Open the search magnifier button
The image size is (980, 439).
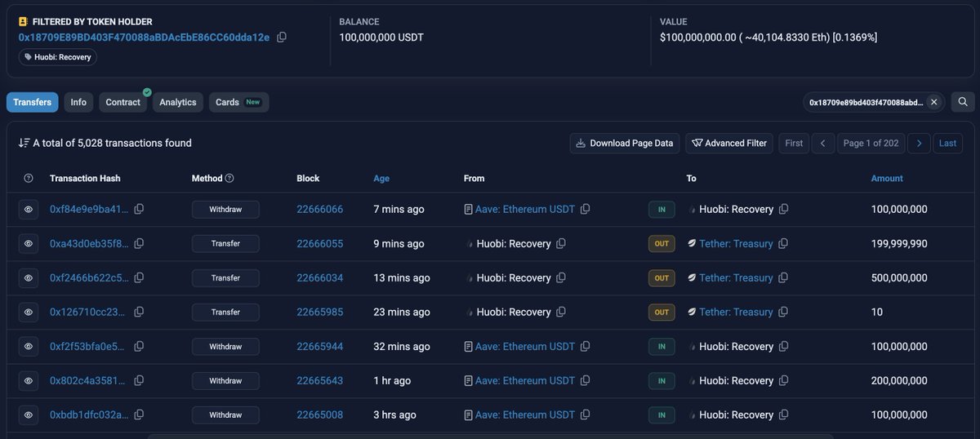click(x=962, y=102)
